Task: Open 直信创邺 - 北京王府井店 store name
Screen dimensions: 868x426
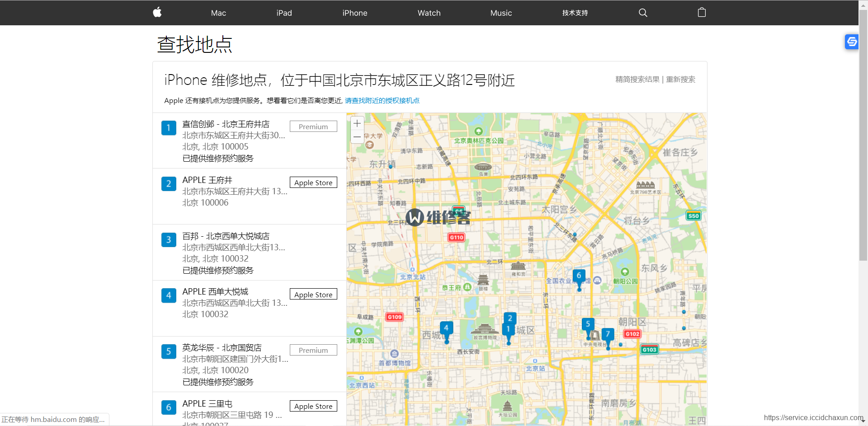Action: (x=226, y=124)
